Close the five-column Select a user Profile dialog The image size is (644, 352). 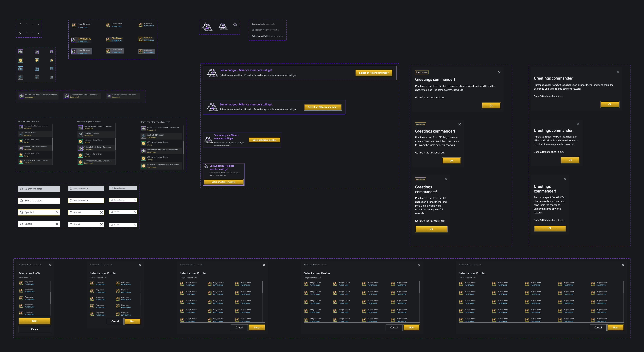point(622,265)
